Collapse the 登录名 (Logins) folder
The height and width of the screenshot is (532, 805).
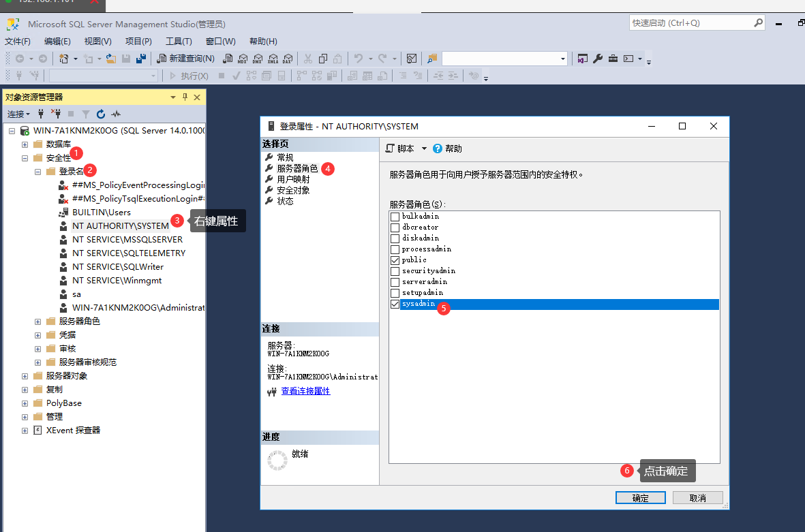pyautogui.click(x=37, y=172)
